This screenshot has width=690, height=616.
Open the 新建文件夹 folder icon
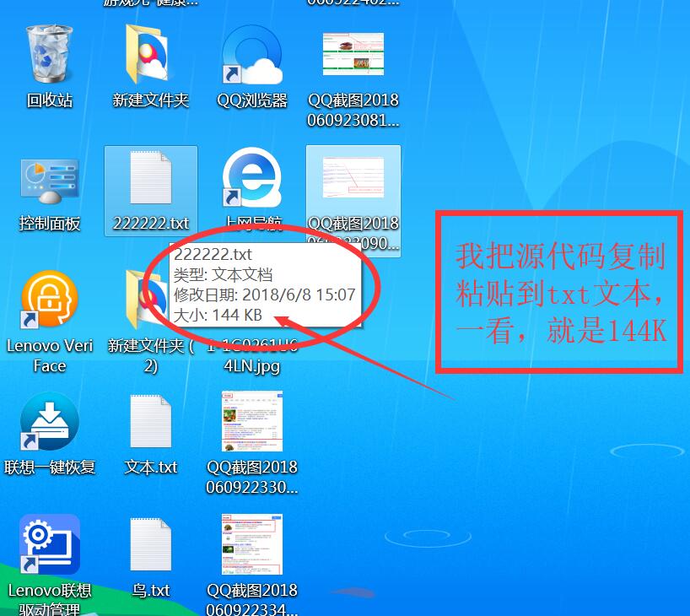(150, 56)
